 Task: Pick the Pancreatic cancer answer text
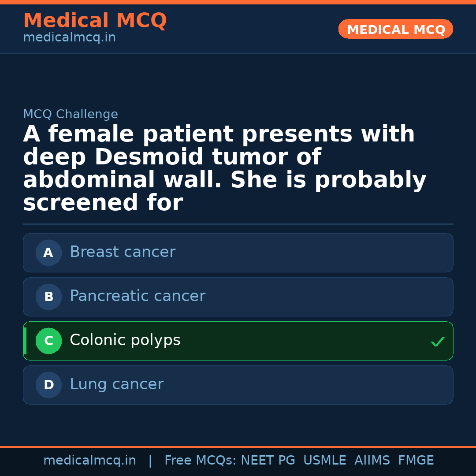tap(138, 296)
